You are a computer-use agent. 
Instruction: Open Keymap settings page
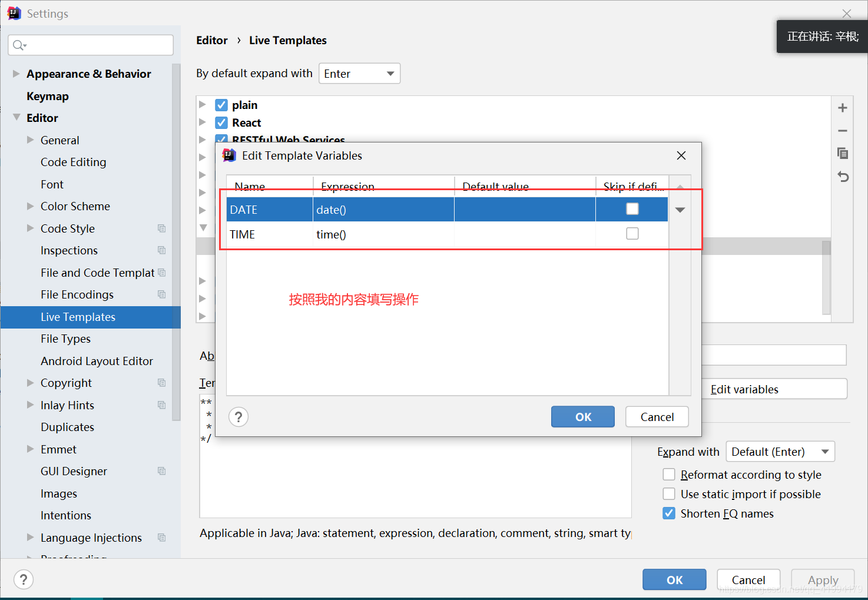pos(48,96)
